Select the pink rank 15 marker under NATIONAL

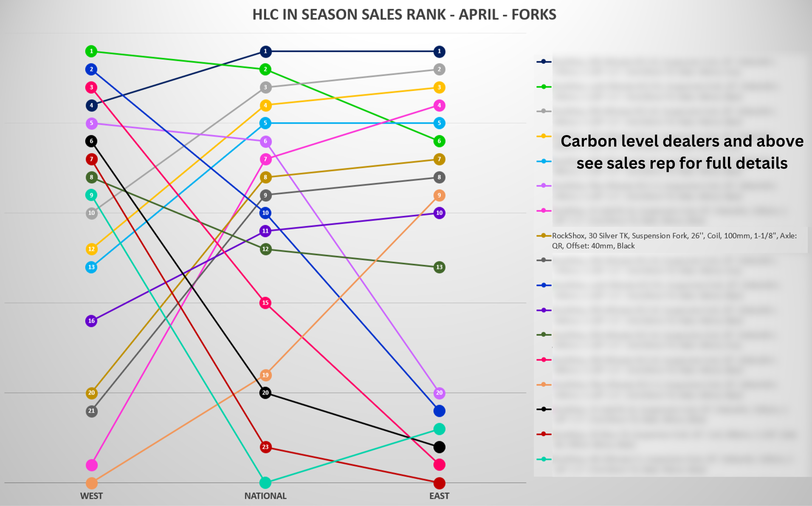[265, 303]
